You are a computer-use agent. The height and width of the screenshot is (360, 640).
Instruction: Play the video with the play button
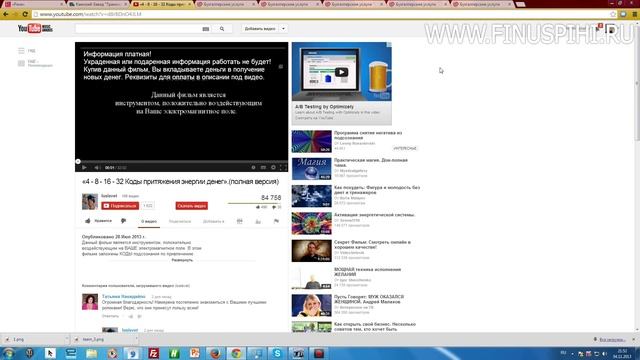[84, 167]
